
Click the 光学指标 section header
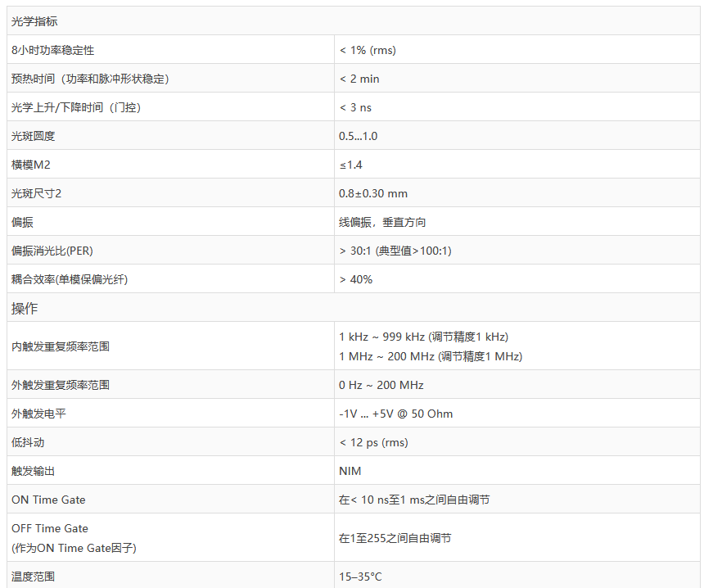tap(34, 21)
